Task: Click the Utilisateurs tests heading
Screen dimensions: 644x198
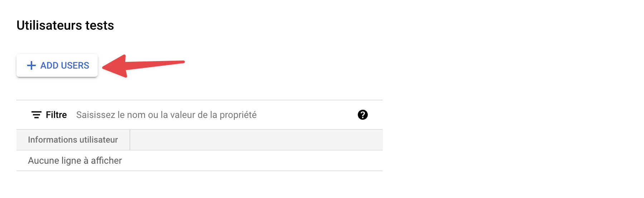Action: pyautogui.click(x=65, y=25)
